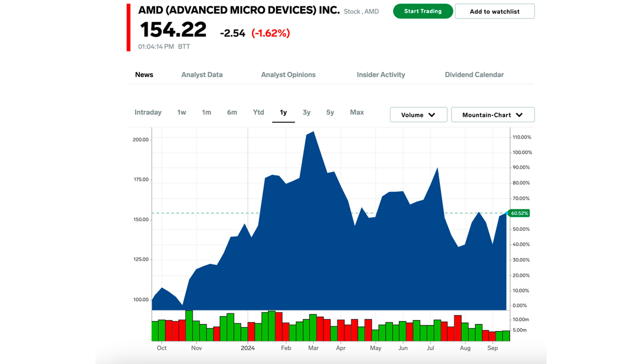Select the 1y chart range

click(283, 113)
